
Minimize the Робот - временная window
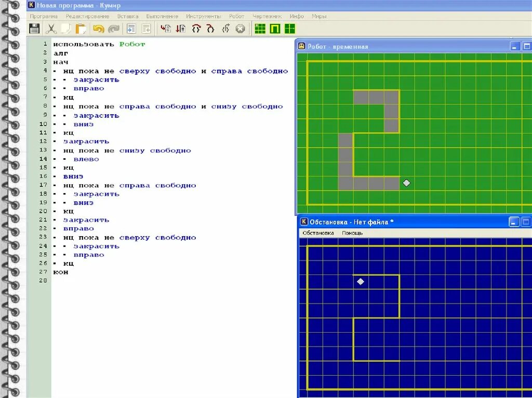(x=515, y=46)
